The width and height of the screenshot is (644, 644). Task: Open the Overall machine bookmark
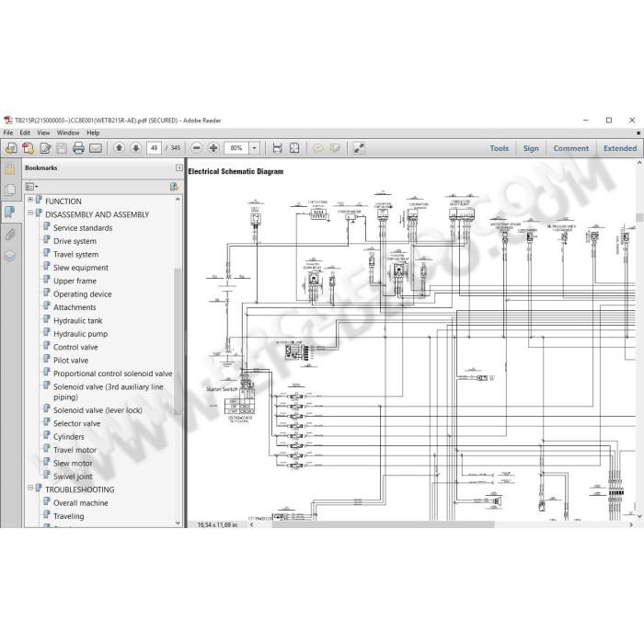pos(81,502)
